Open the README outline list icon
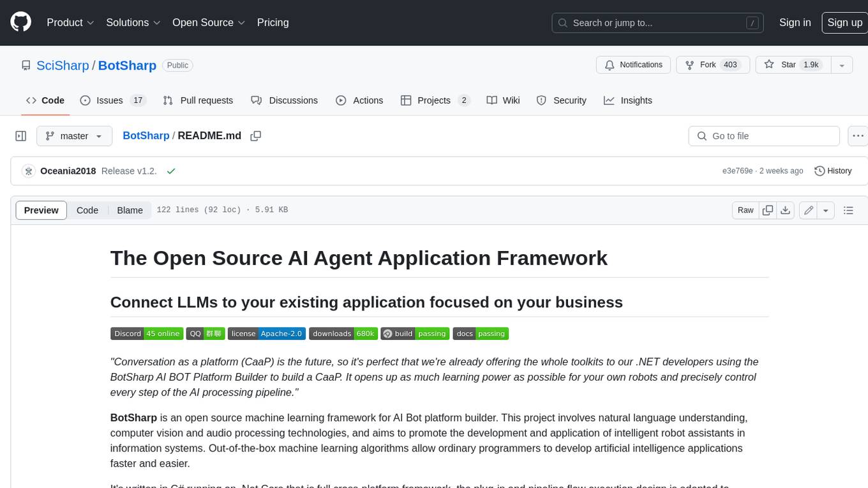 [848, 210]
